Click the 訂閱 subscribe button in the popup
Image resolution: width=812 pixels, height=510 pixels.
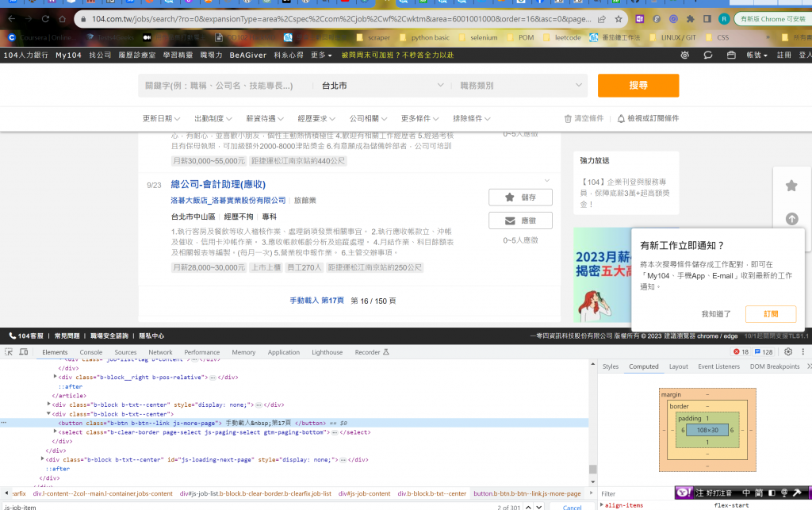click(771, 314)
